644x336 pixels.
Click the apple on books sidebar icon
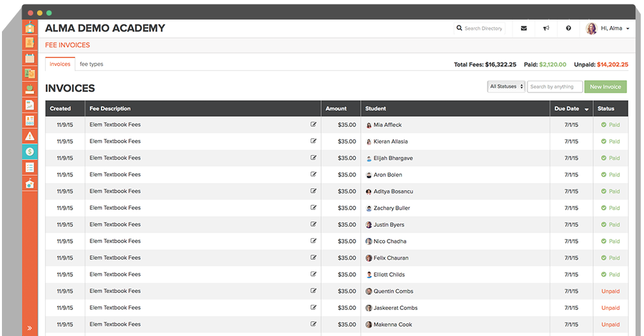tap(30, 89)
